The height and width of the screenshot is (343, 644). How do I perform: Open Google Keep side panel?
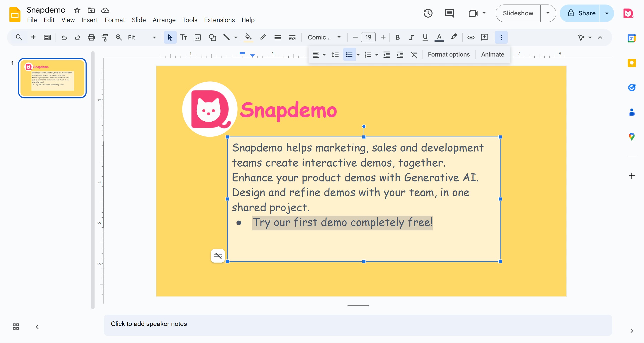tap(632, 63)
